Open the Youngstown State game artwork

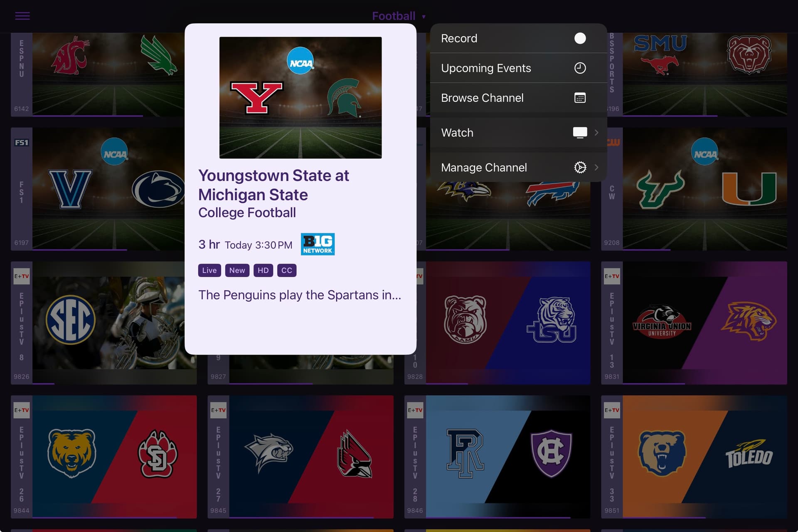(x=300, y=98)
